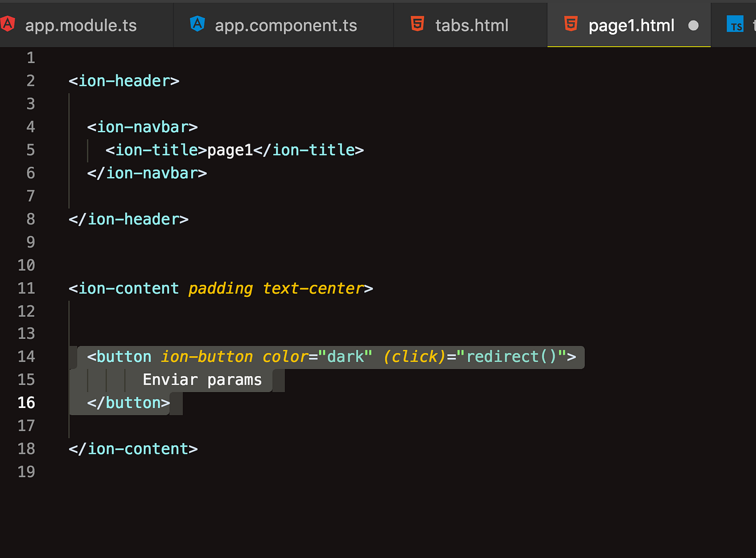Image resolution: width=756 pixels, height=558 pixels.
Task: Click the (click) event binding
Action: (414, 356)
